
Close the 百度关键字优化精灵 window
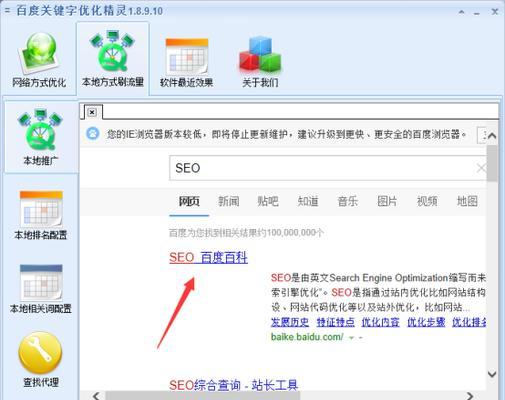click(495, 12)
